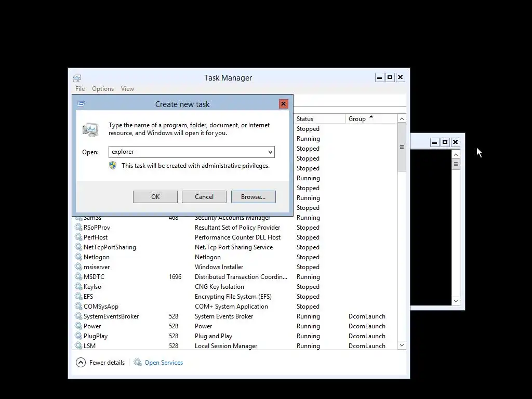Click the NetTcpPortSharing service gear icon

pos(78,247)
